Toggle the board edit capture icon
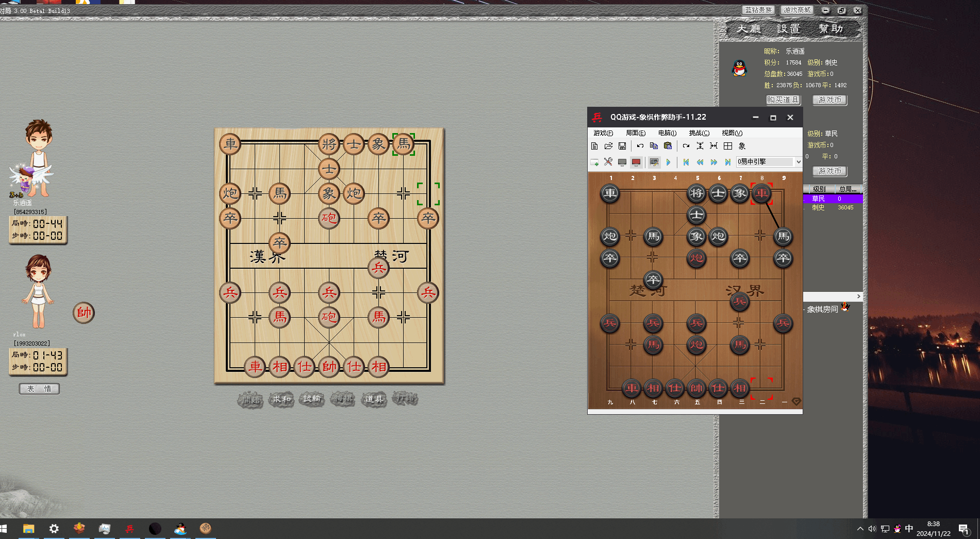Viewport: 980px width, 539px height. (654, 162)
